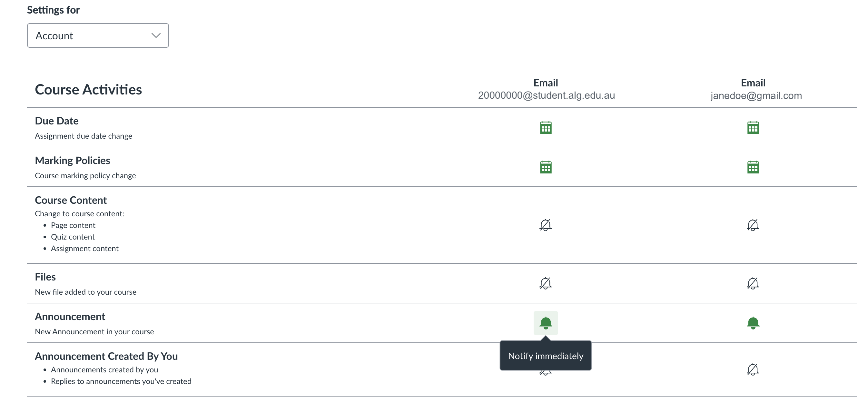This screenshot has width=868, height=403.
Task: Click the janedoe@gmail.com email header
Action: pos(756,96)
